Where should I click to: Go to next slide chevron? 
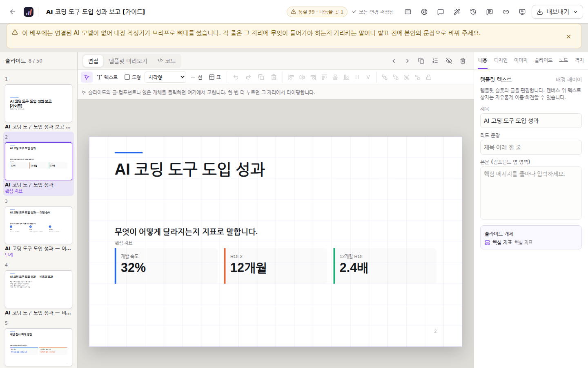(x=407, y=61)
